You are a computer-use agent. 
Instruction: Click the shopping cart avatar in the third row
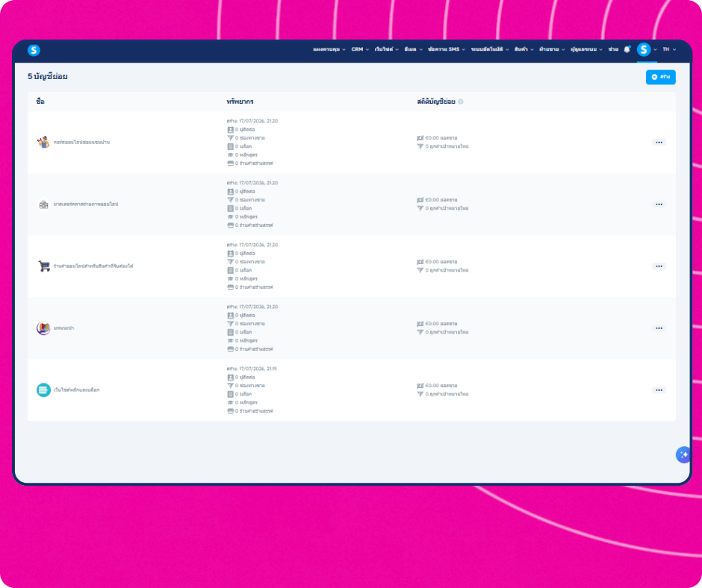coord(43,266)
